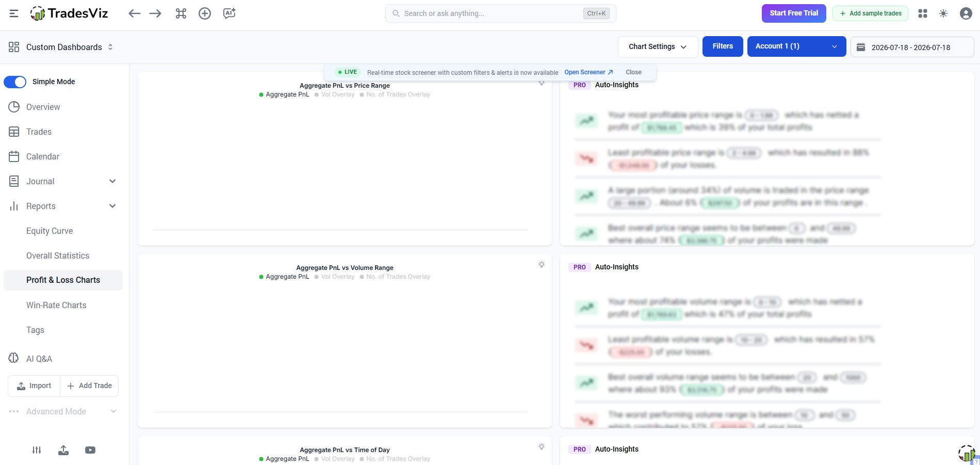Toggle Vol Overlay legend in Price Range chart
This screenshot has width=980, height=465.
[x=334, y=94]
